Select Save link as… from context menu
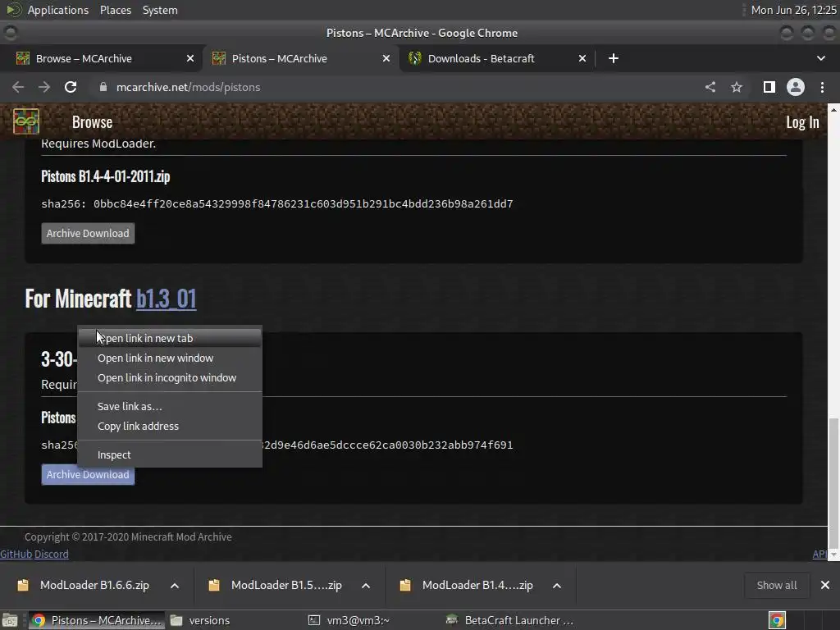Image resolution: width=840 pixels, height=630 pixels. click(170, 406)
